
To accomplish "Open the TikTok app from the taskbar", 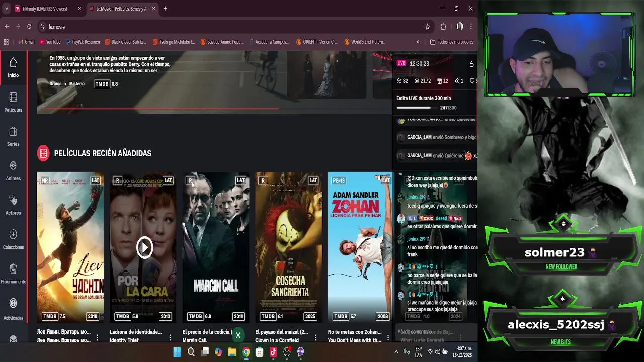I will 273,352.
